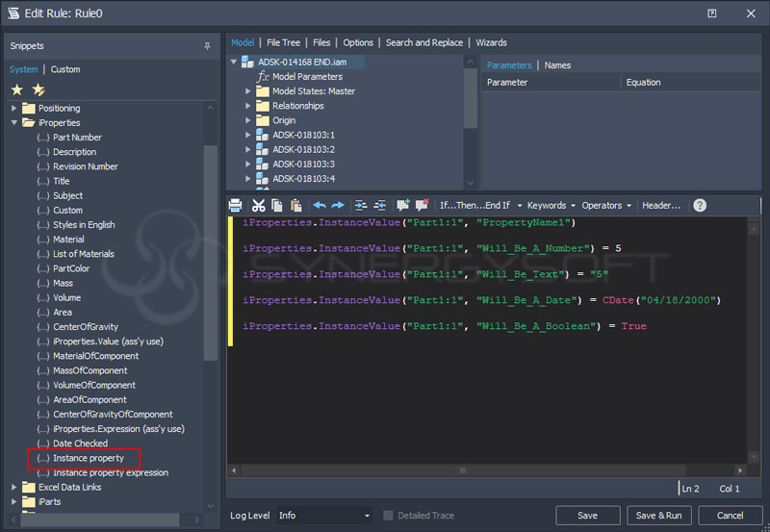Collapse the iProperties snippets folder

click(x=15, y=123)
